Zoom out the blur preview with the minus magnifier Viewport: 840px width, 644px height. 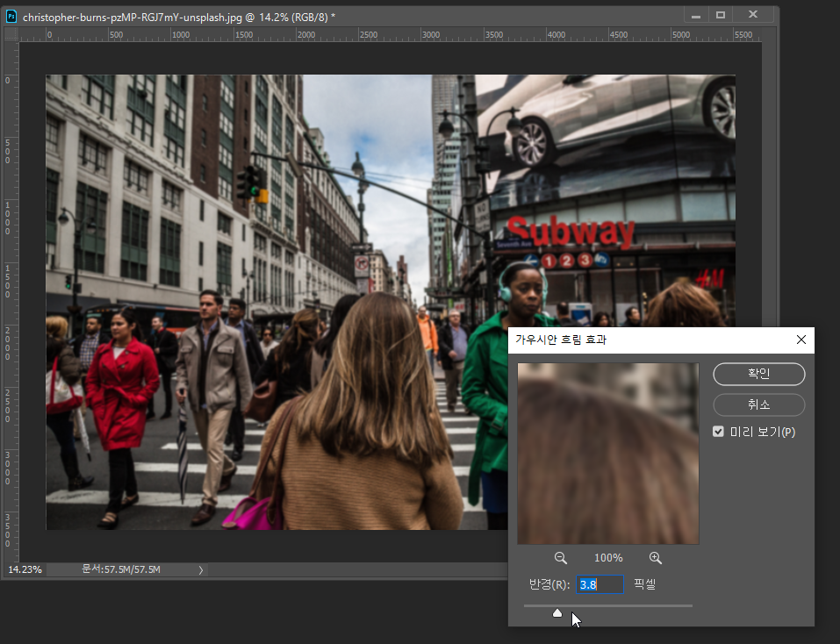[x=561, y=558]
